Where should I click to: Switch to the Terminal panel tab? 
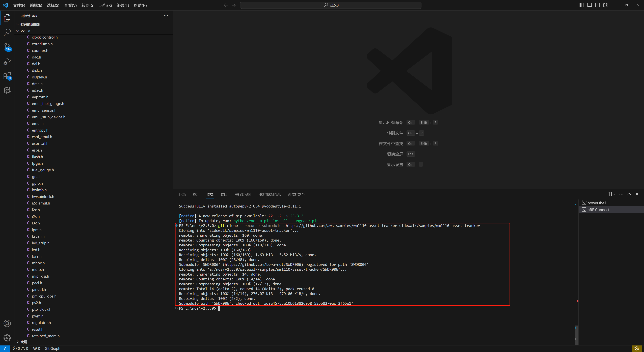click(210, 194)
